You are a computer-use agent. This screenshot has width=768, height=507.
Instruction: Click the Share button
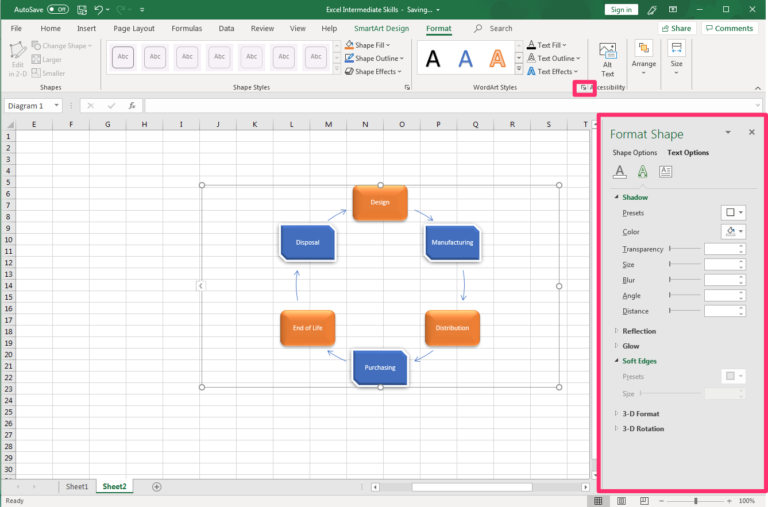coord(676,28)
